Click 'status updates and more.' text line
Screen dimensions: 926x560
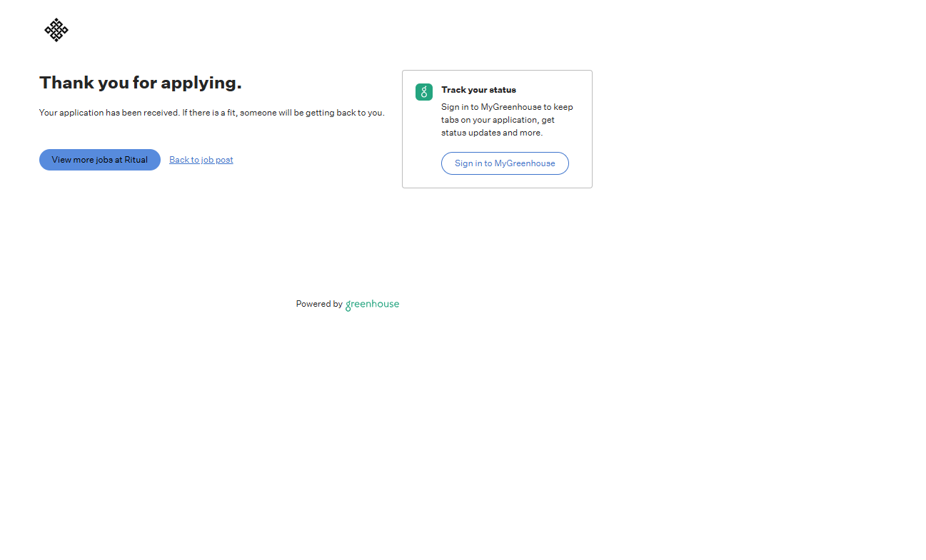tap(492, 133)
